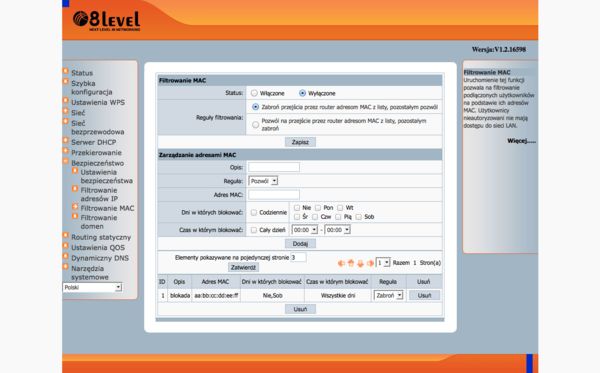
Task: Tick the Wt day checkbox
Action: (x=340, y=208)
